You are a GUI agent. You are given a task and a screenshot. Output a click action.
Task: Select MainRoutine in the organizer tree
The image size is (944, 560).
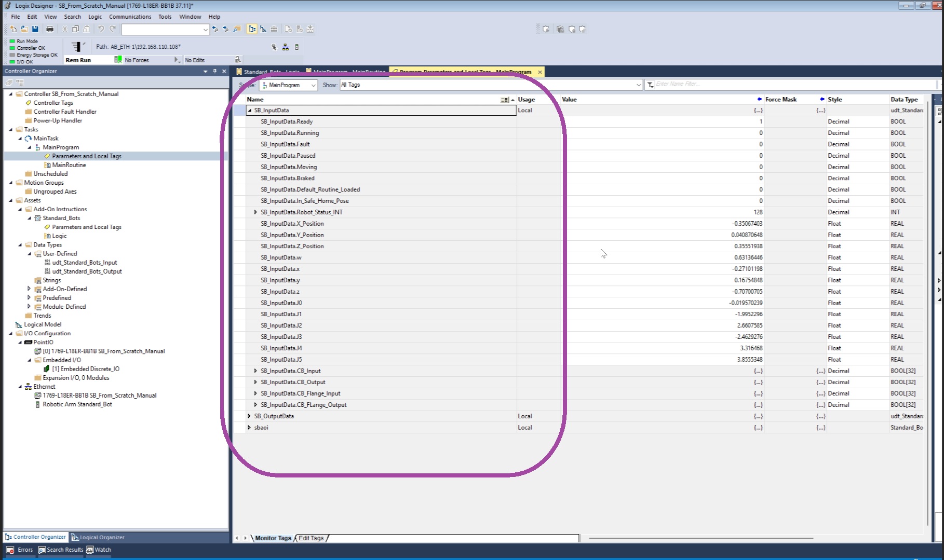[x=69, y=165]
